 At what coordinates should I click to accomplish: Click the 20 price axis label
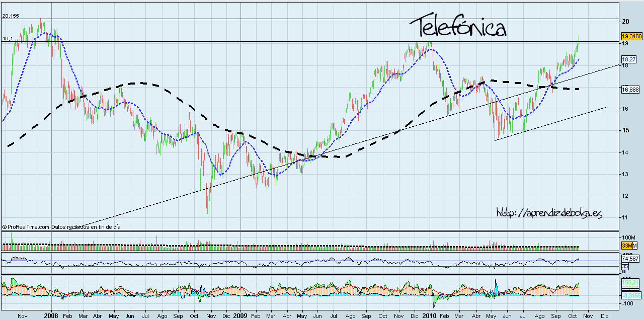626,21
